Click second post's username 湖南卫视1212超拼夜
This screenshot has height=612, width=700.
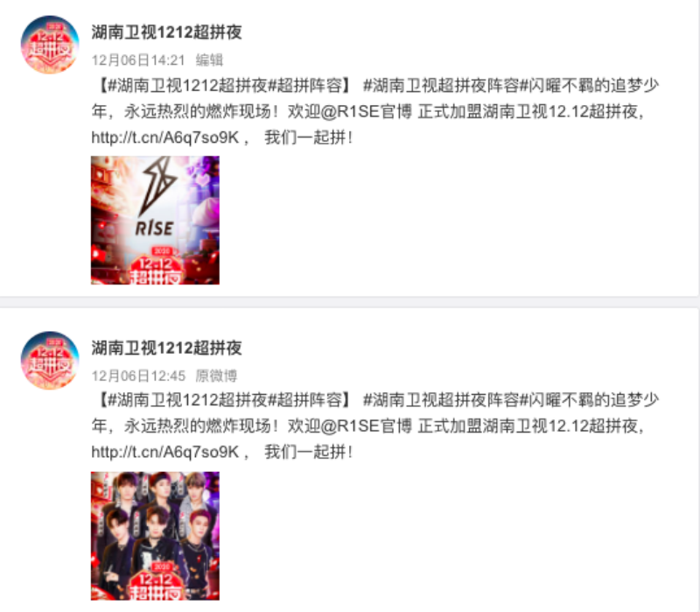pos(166,348)
